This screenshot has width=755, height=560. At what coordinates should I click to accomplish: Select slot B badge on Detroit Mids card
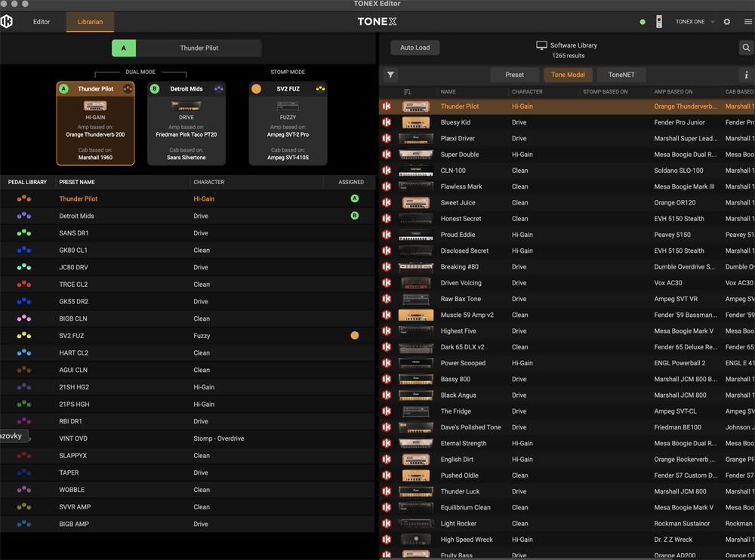point(155,89)
